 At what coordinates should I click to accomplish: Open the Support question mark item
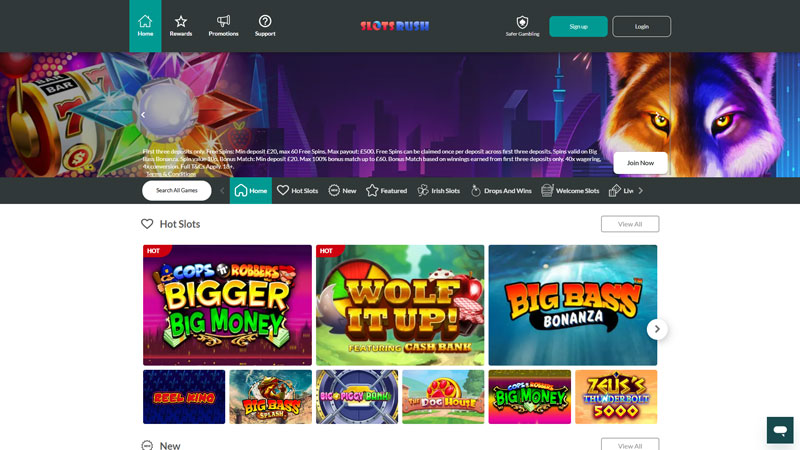click(x=265, y=26)
